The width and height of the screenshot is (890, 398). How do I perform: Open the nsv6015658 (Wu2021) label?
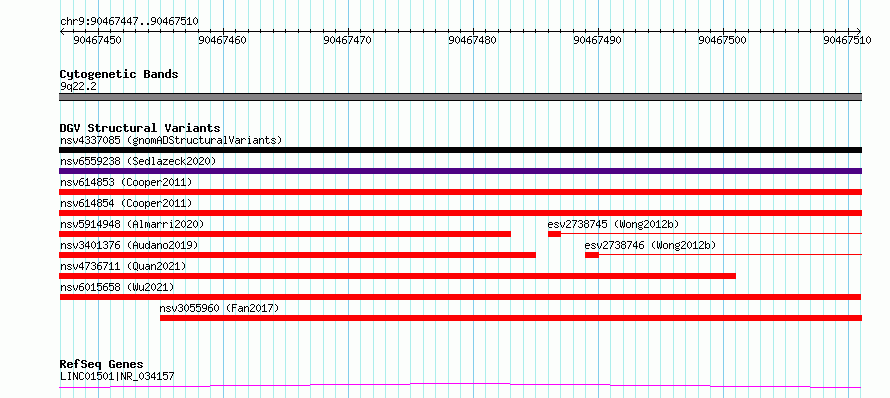pos(117,287)
